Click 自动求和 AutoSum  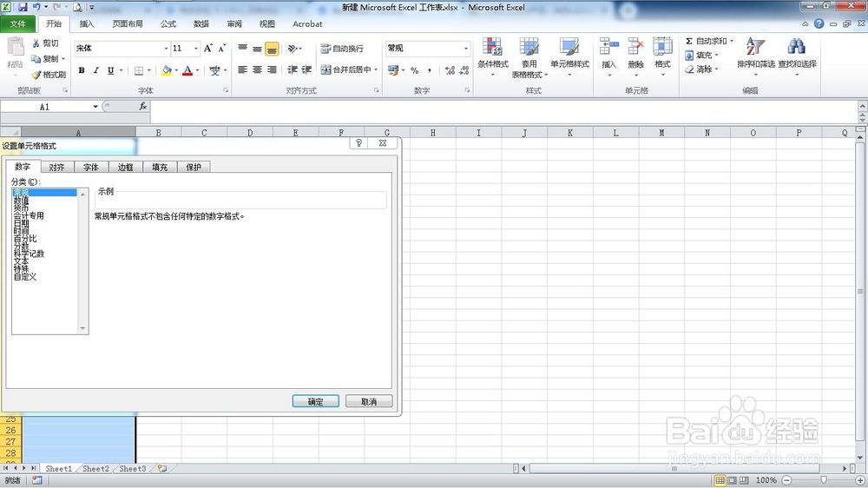pyautogui.click(x=707, y=41)
